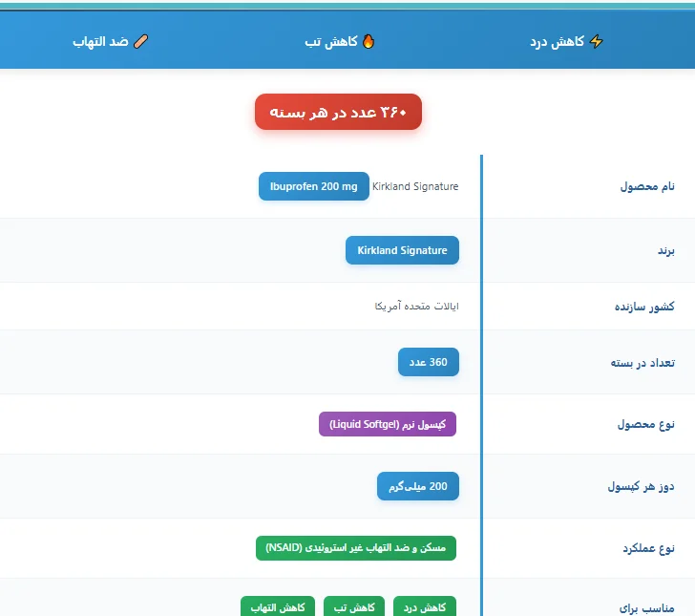Click the Kirkland Signature text in product name row
This screenshot has width=695, height=616.
click(x=415, y=186)
